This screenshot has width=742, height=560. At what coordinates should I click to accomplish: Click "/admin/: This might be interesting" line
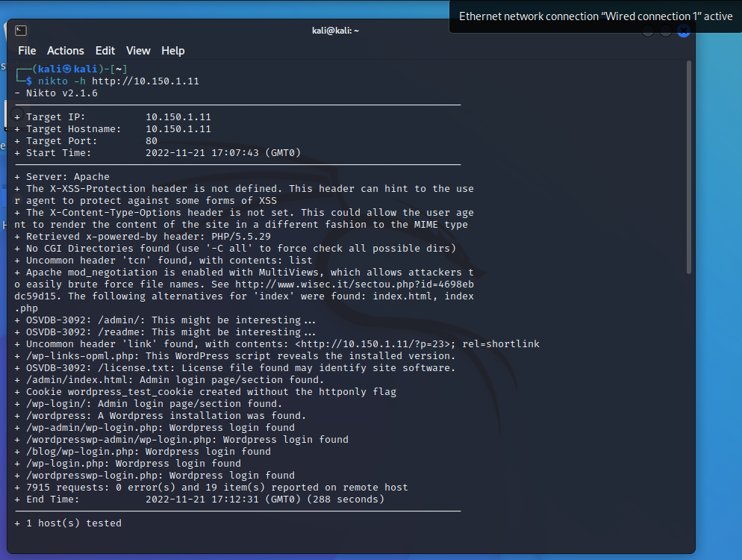pos(165,320)
